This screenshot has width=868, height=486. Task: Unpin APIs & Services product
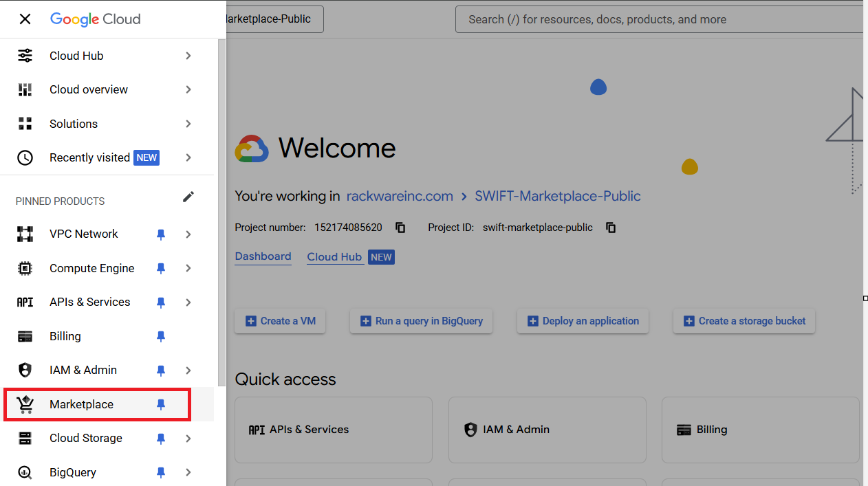click(161, 302)
